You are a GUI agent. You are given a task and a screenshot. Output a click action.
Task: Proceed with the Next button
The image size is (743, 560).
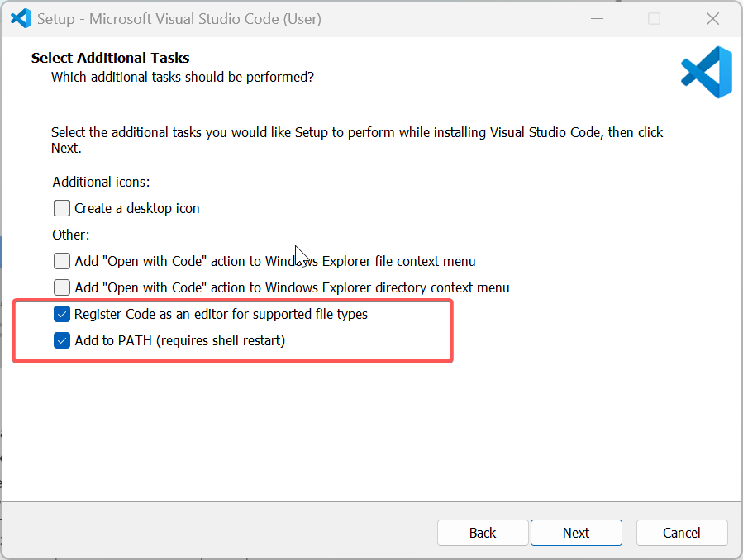[576, 533]
